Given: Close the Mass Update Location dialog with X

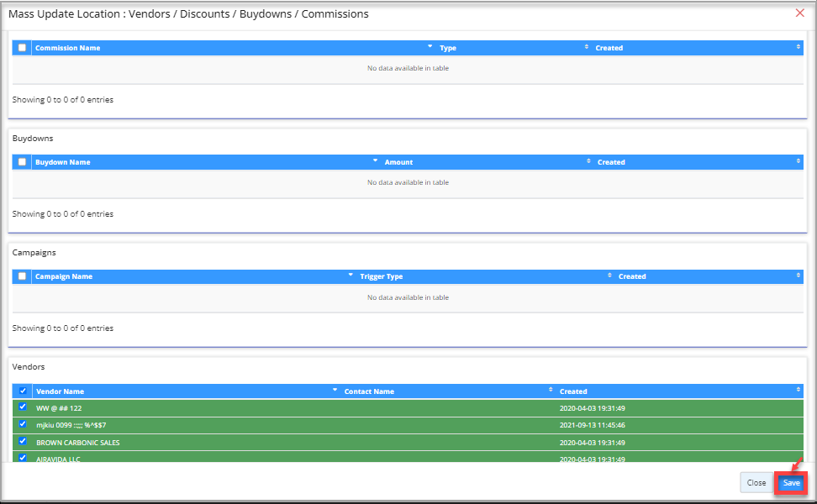Looking at the screenshot, I should pos(800,13).
